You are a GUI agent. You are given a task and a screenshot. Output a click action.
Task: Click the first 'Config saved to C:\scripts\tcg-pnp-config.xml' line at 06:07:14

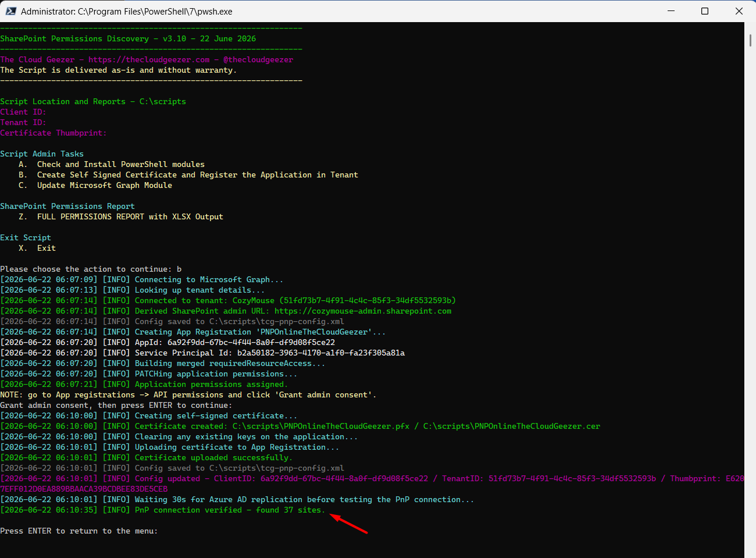[x=172, y=321]
